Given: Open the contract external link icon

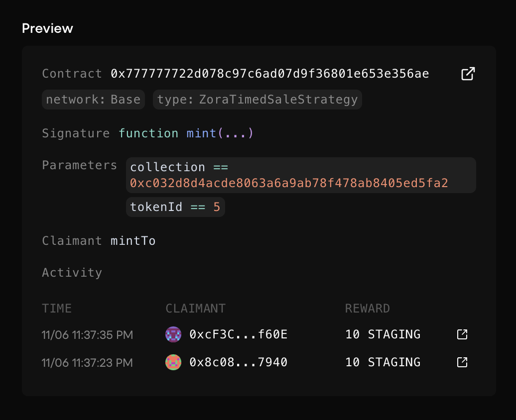Looking at the screenshot, I should [x=467, y=73].
